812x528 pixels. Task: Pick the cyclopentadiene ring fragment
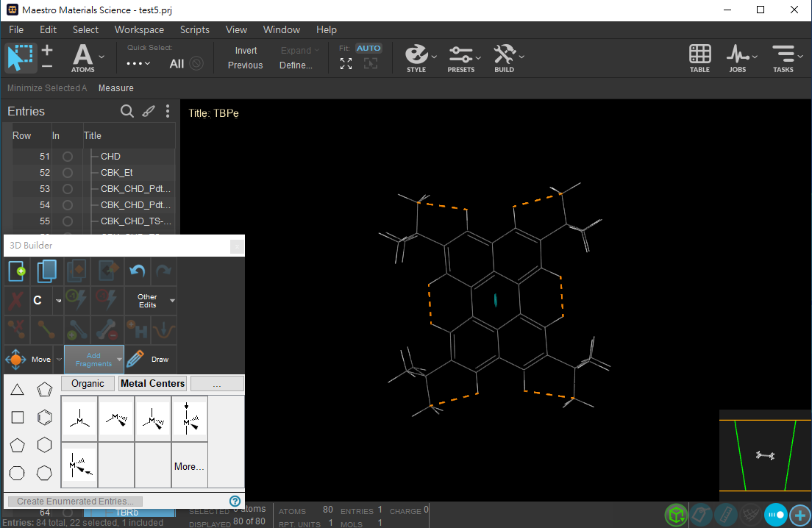(45, 390)
